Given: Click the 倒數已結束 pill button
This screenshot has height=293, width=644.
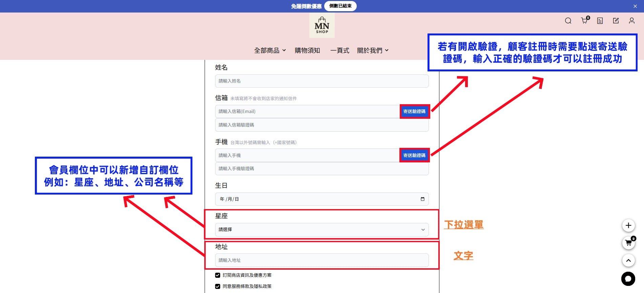Looking at the screenshot, I should coord(340,6).
